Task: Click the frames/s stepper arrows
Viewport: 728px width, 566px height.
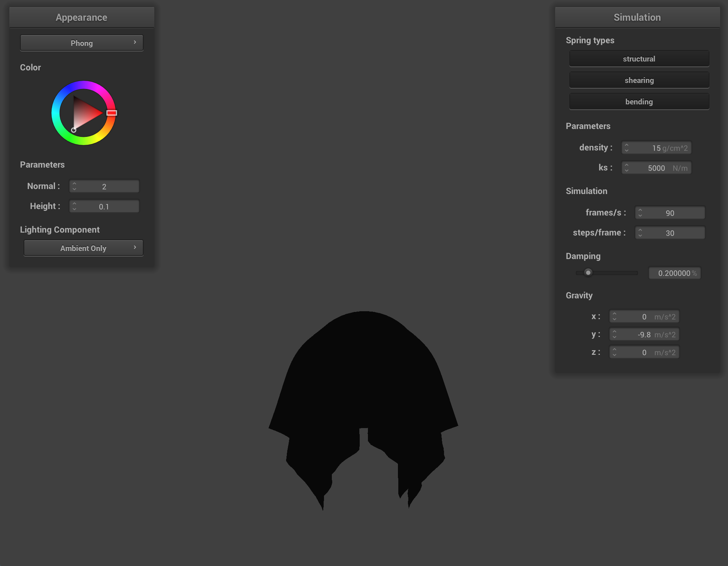Action: coord(640,213)
